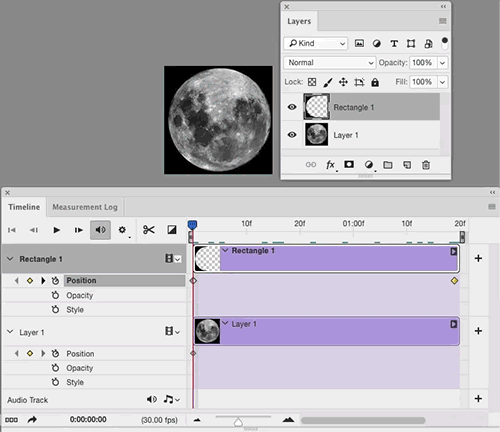Add media to Rectangle 1 track

pyautogui.click(x=478, y=258)
